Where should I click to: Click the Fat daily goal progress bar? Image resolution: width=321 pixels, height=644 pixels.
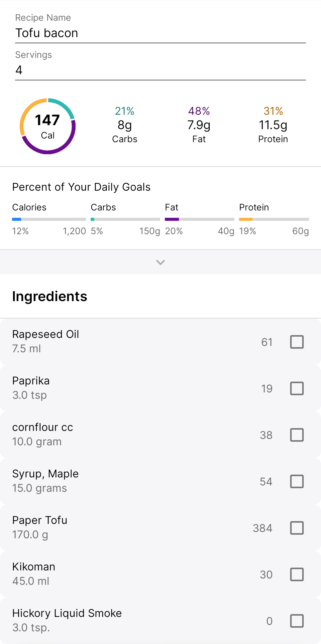(199, 219)
